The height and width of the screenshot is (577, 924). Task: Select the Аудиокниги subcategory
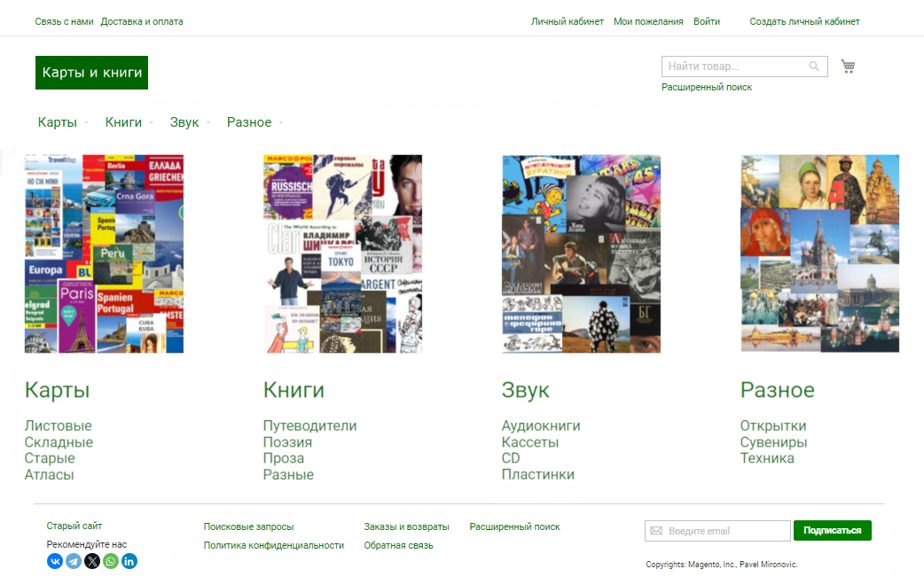tap(541, 425)
